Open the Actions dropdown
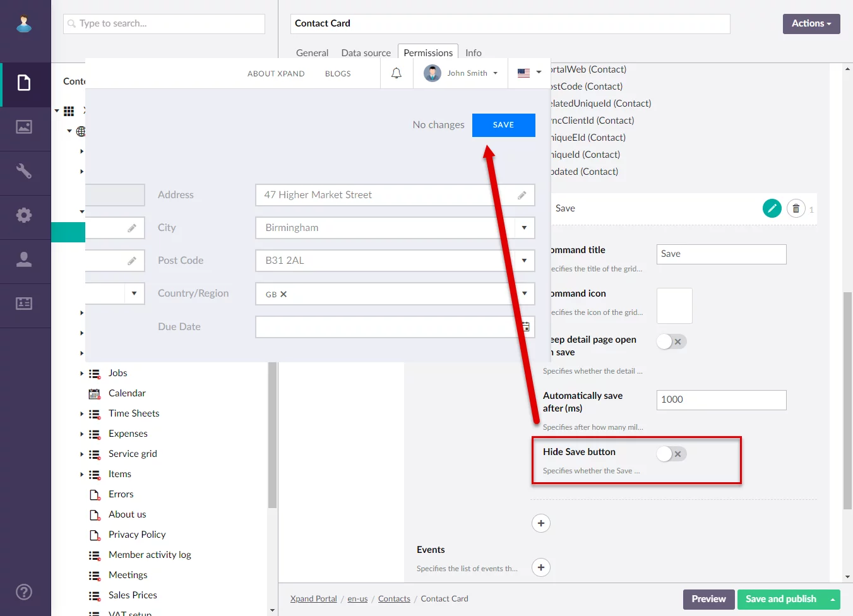Image resolution: width=853 pixels, height=616 pixels. [811, 24]
